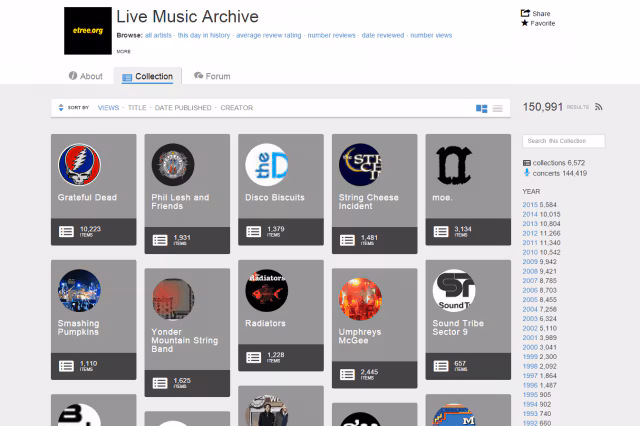Open the RSS feed icon
This screenshot has width=640, height=426.
coord(598,107)
